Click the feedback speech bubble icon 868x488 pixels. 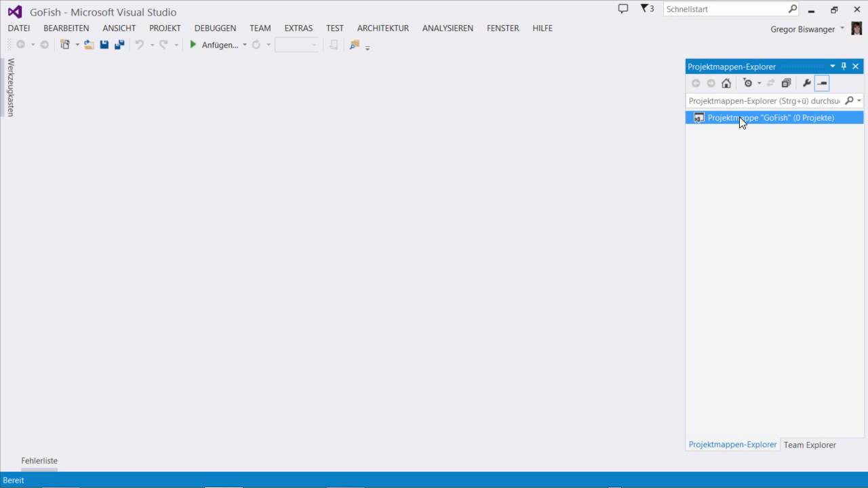coord(623,9)
